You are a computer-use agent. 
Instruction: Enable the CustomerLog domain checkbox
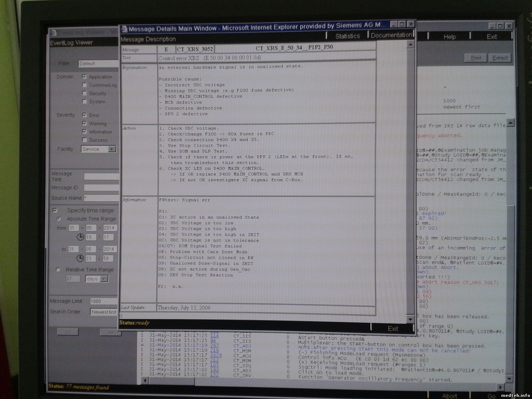[x=84, y=85]
